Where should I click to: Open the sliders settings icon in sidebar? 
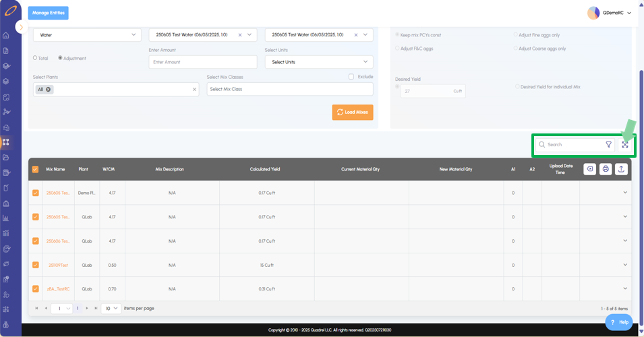click(6, 309)
